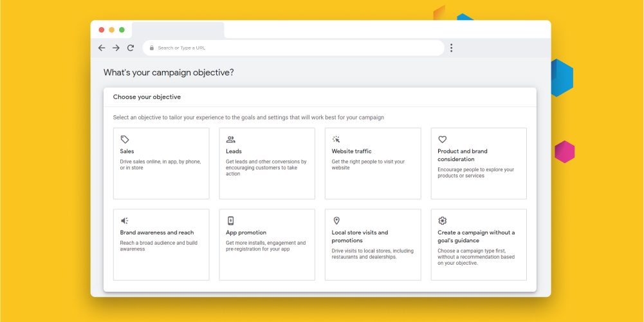Click the heart icon for Product consideration
Image resolution: width=644 pixels, height=322 pixels.
[x=443, y=139]
